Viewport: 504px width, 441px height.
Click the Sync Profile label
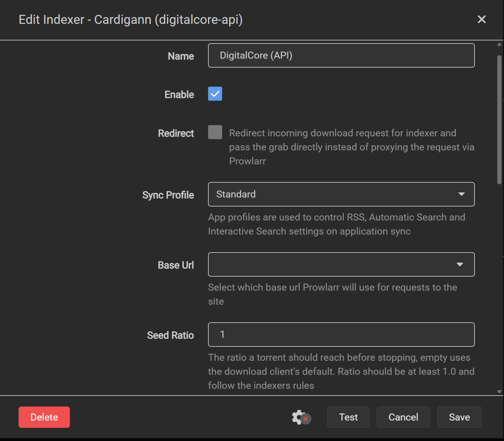168,195
